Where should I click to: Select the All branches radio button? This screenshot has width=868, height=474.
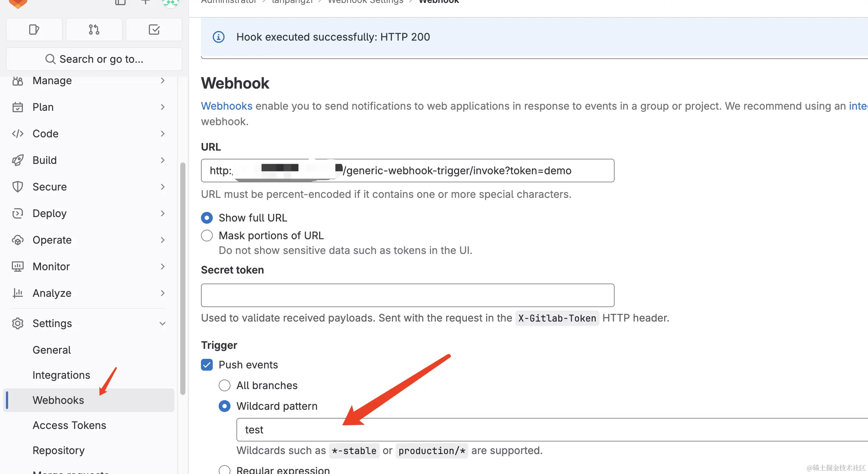click(225, 385)
